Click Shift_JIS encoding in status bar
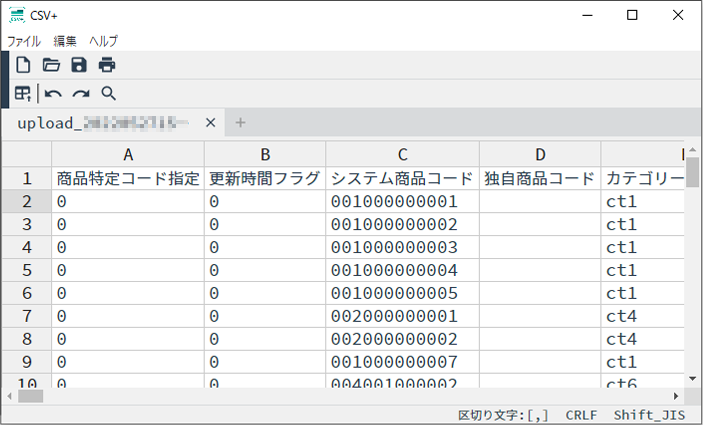Viewport: 703px width, 425px height. point(649,415)
